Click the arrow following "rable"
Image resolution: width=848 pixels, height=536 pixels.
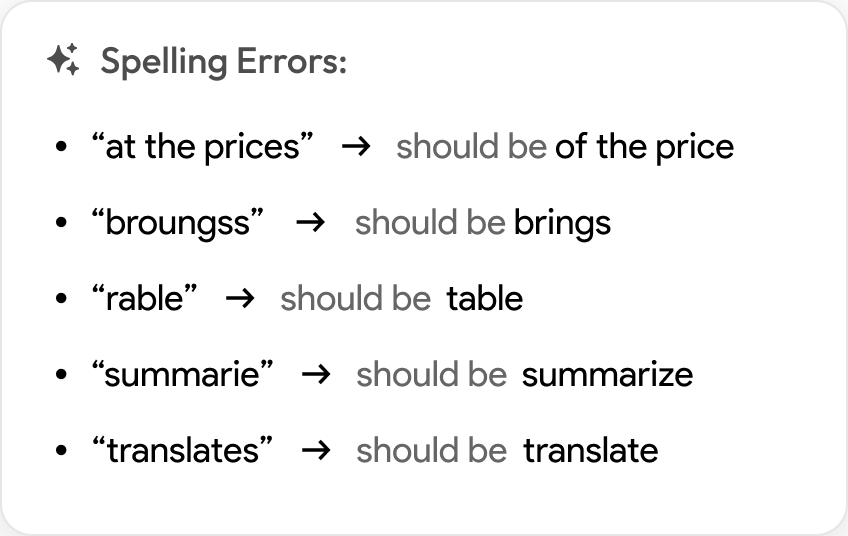[240, 298]
